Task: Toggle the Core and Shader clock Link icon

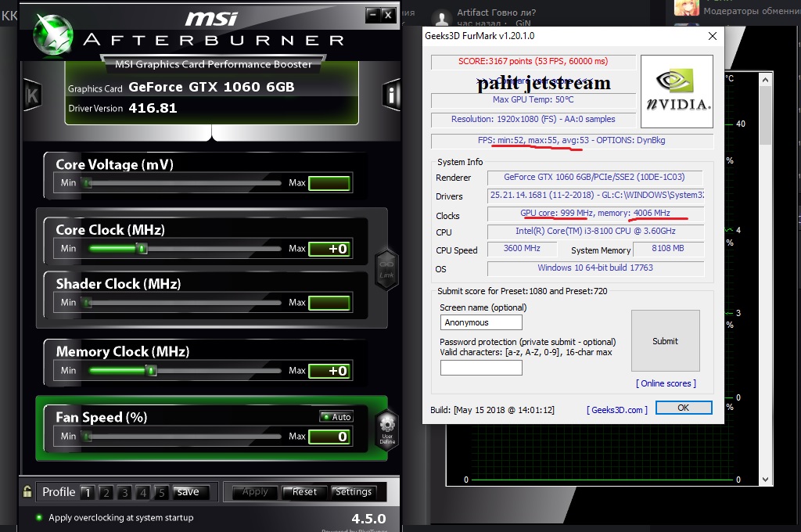Action: coord(386,269)
